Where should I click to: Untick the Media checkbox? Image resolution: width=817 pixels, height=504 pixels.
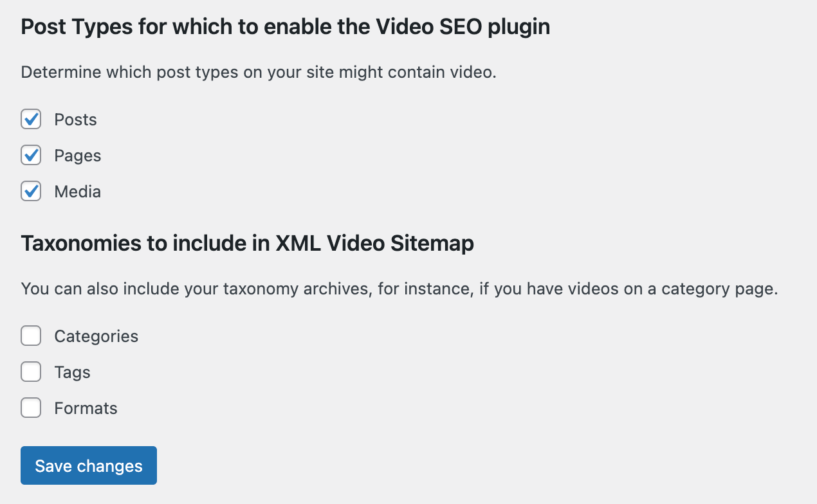coord(31,192)
